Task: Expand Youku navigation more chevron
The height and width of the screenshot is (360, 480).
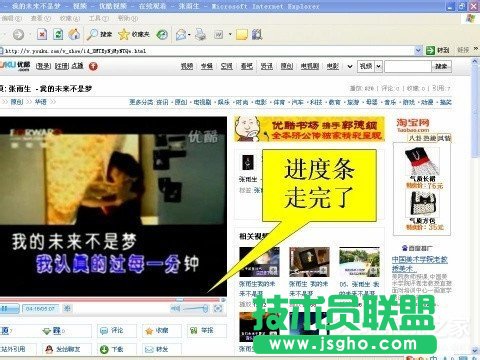Action: [x=350, y=66]
